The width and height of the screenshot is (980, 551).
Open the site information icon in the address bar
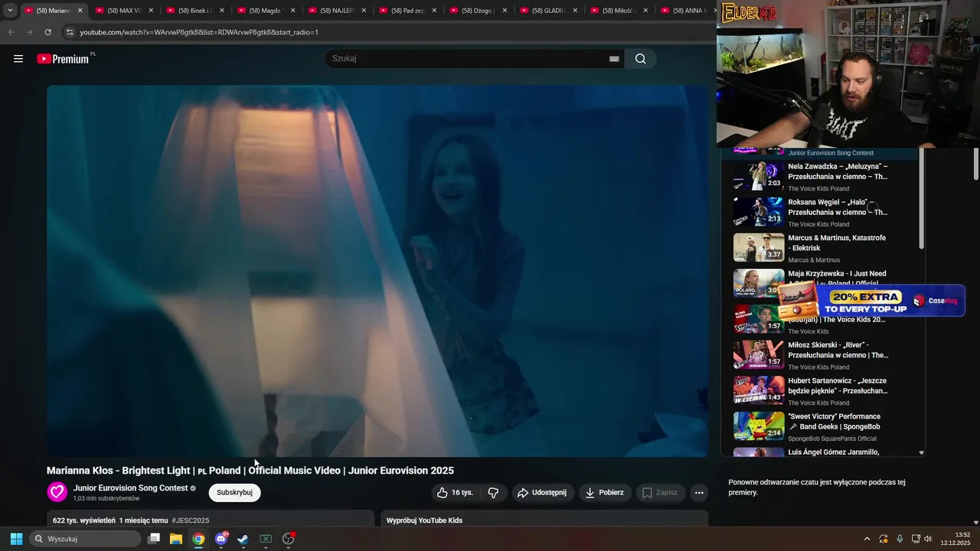tap(70, 32)
